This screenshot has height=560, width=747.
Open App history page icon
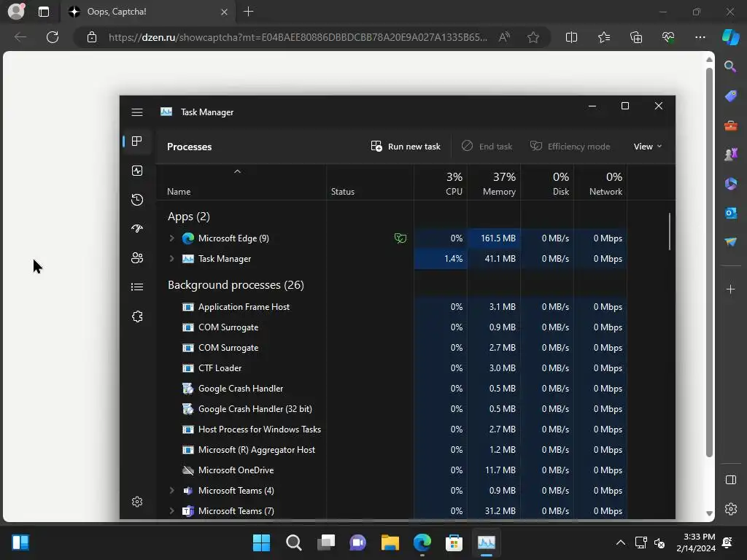pyautogui.click(x=137, y=200)
